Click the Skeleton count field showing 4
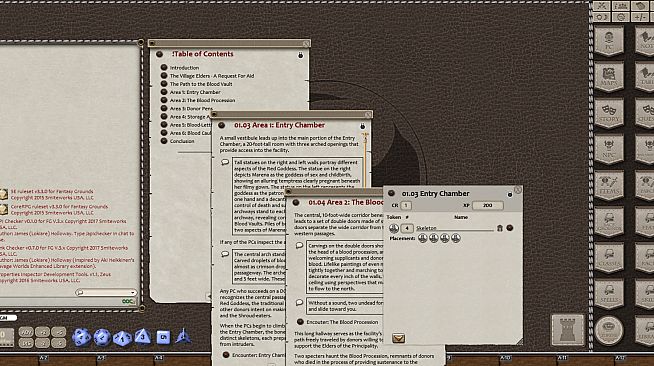 (407, 228)
